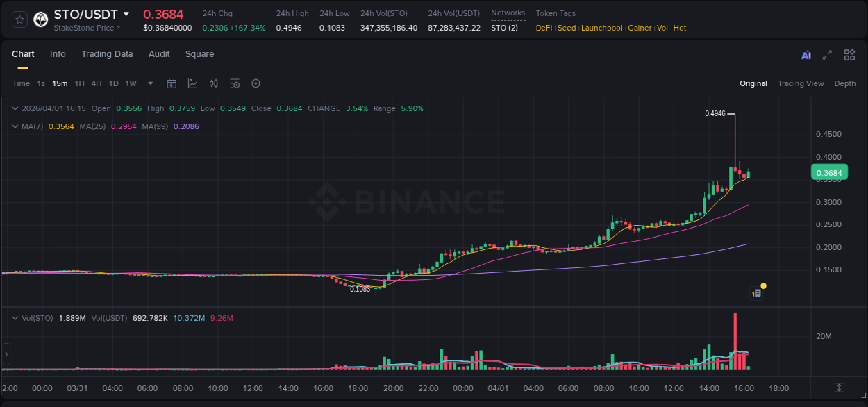Select the line chart style icon
This screenshot has width=868, height=407.
(x=191, y=83)
